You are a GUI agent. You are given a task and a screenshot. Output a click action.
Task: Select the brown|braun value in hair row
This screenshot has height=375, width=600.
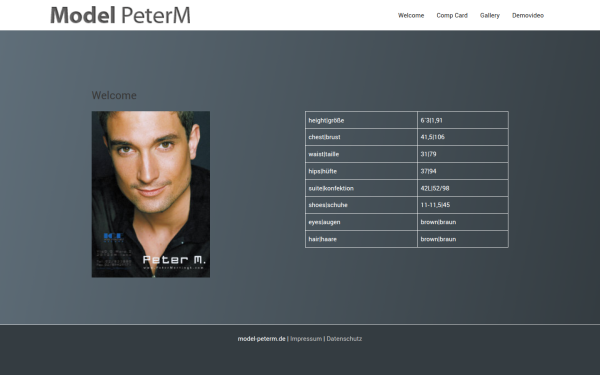(463, 239)
